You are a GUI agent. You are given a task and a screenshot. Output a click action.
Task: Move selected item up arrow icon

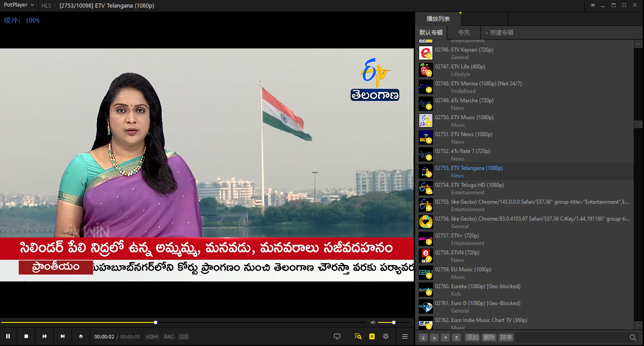pos(434,338)
